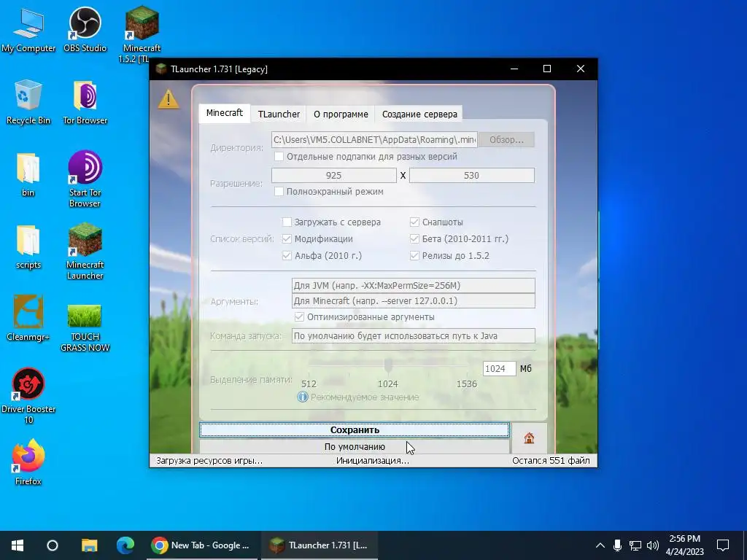
Task: Open the network icon in system tray
Action: [635, 545]
